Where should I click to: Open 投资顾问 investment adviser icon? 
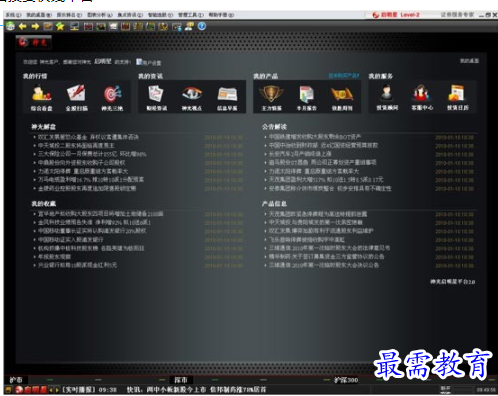(x=387, y=97)
